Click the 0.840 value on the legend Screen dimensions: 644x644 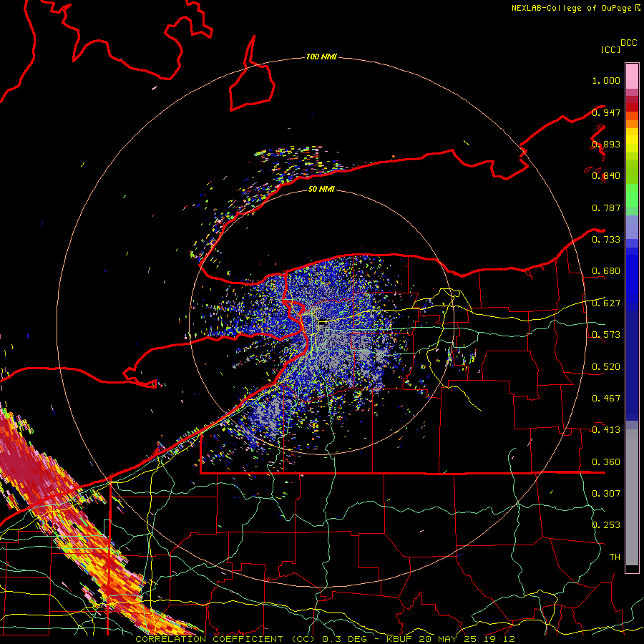606,176
